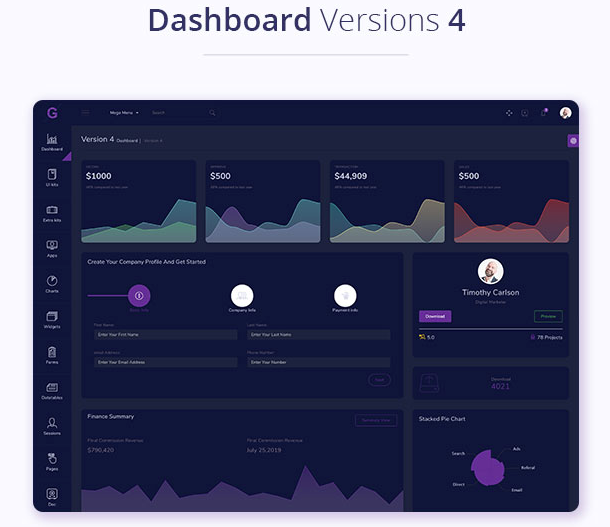Select the Company Info step
Image resolution: width=610 pixels, height=527 pixels.
tap(242, 295)
